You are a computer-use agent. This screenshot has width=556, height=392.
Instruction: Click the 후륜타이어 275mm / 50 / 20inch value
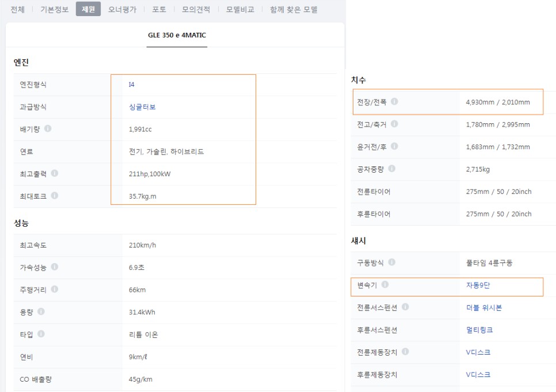[x=498, y=214]
